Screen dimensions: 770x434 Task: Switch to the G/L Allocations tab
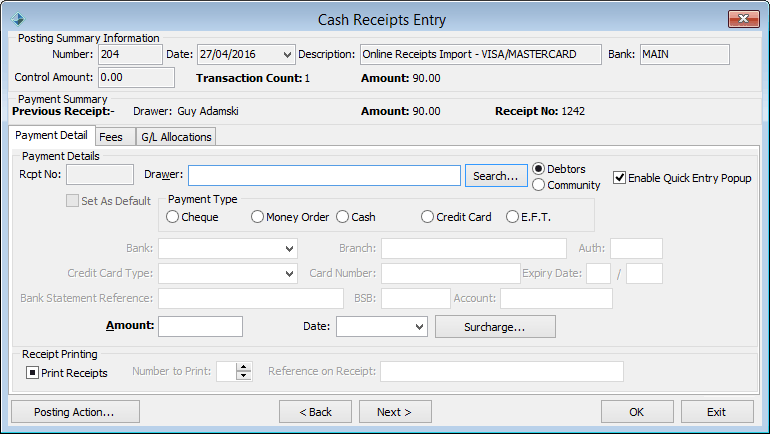[176, 137]
